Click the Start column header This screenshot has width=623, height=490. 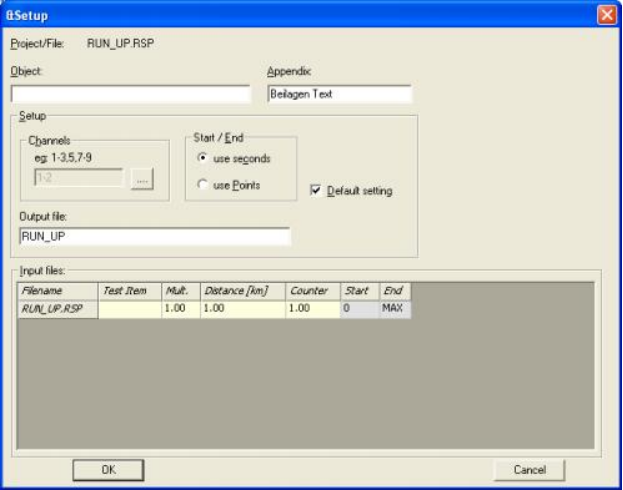pyautogui.click(x=360, y=291)
